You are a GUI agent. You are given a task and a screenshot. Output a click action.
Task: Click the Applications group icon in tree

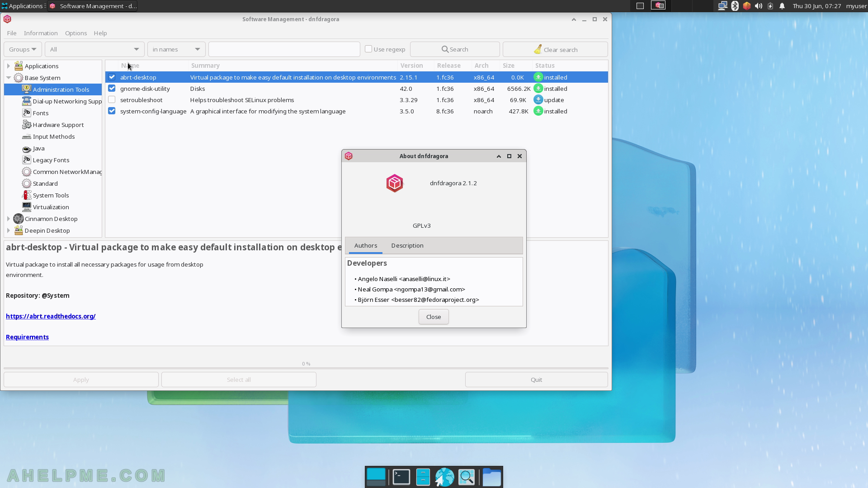coord(19,66)
